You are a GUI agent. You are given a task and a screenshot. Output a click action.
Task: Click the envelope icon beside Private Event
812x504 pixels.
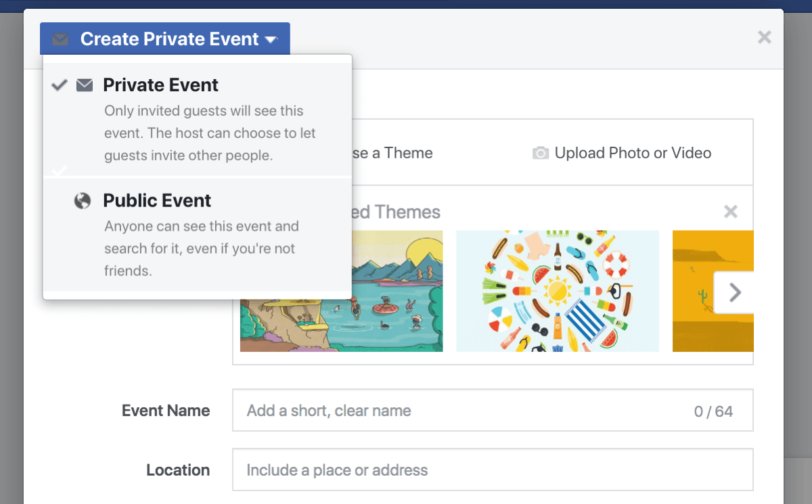tap(85, 85)
